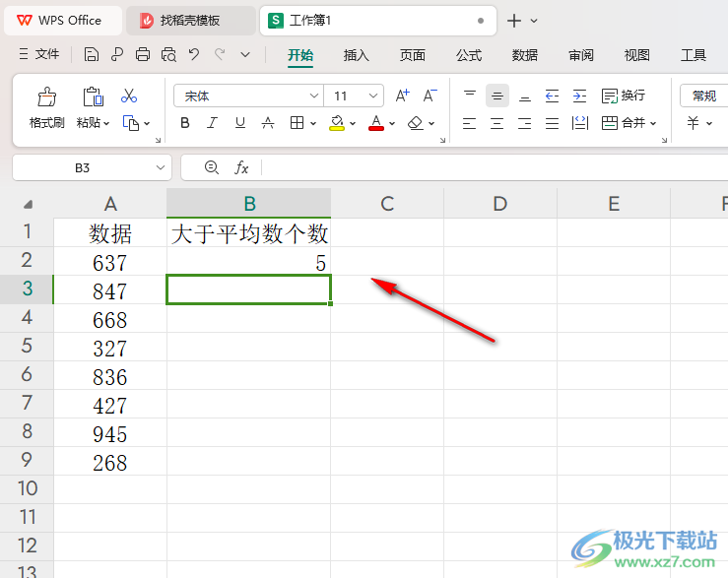The image size is (728, 578).
Task: Apply cell borders icon
Action: pyautogui.click(x=297, y=122)
